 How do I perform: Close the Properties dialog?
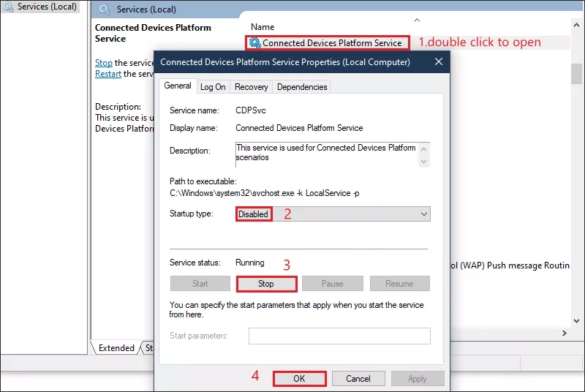click(439, 61)
